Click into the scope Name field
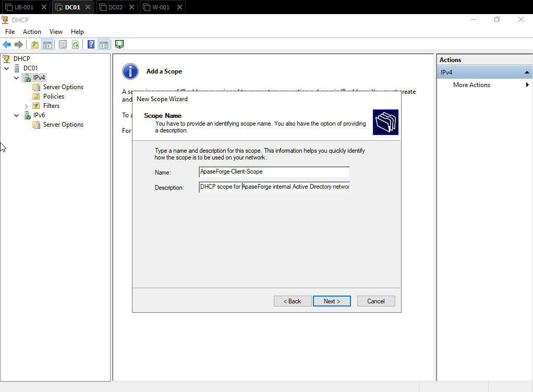 pos(274,172)
